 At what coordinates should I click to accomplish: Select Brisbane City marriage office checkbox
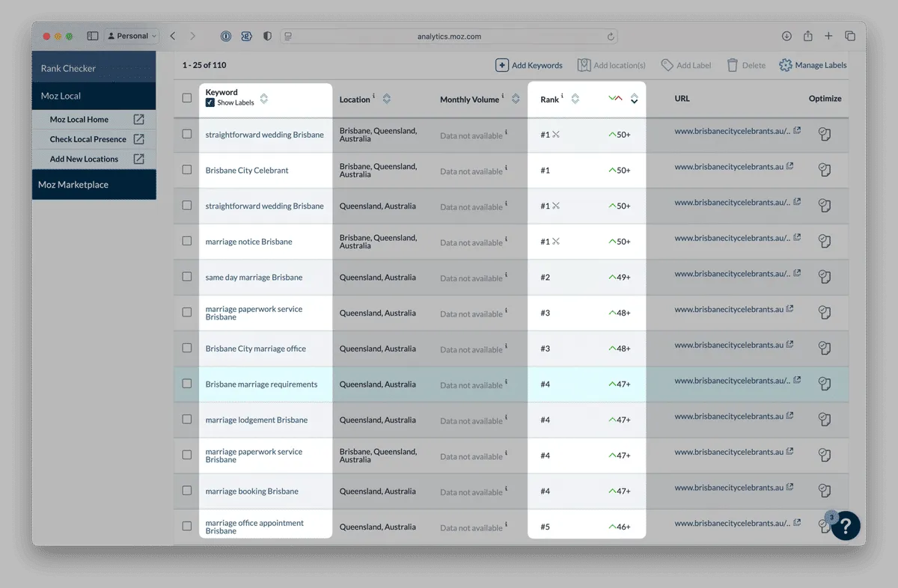tap(187, 348)
